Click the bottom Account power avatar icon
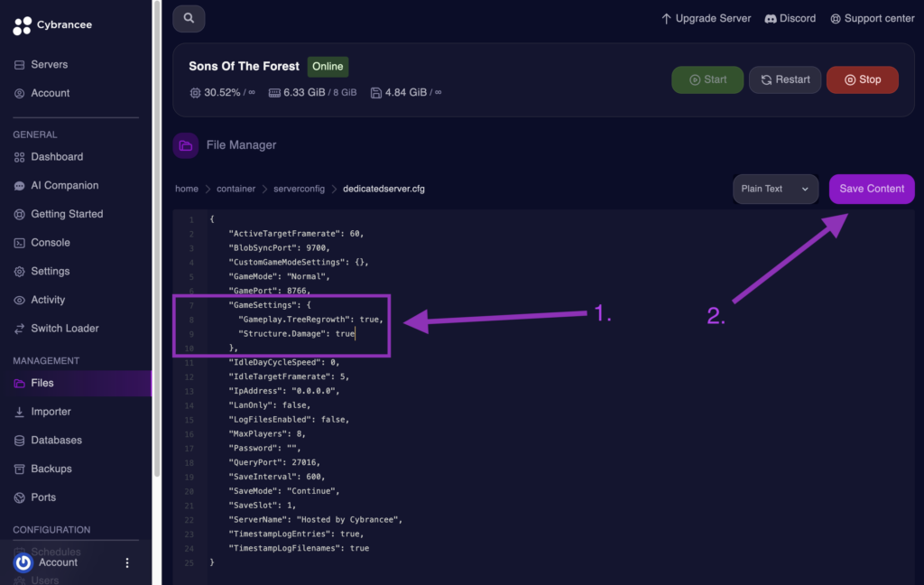 pyautogui.click(x=23, y=562)
